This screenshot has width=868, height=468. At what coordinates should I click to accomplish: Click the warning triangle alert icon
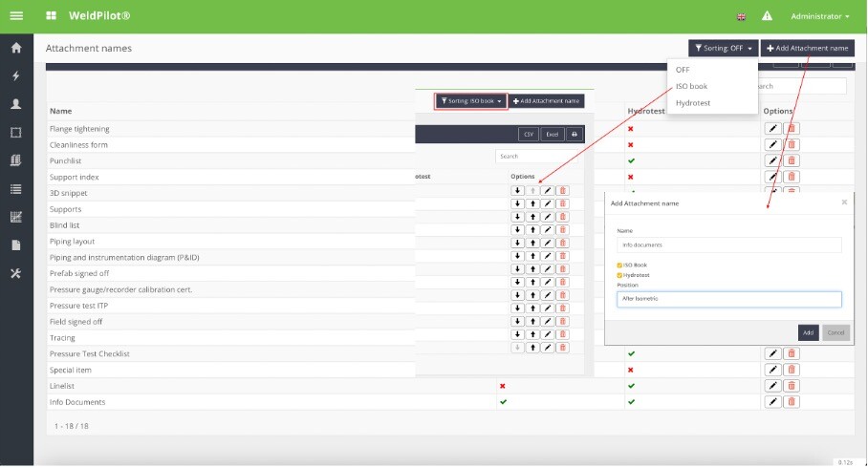pos(767,16)
